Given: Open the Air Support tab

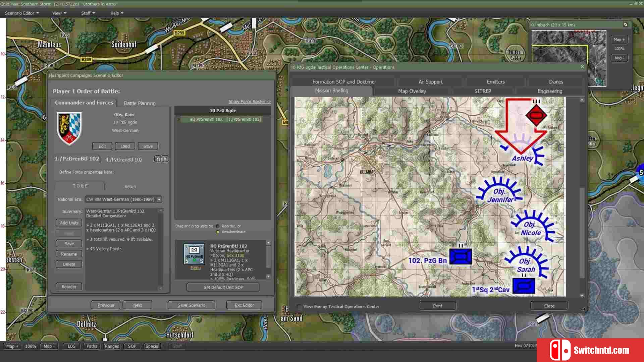Looking at the screenshot, I should 430,82.
